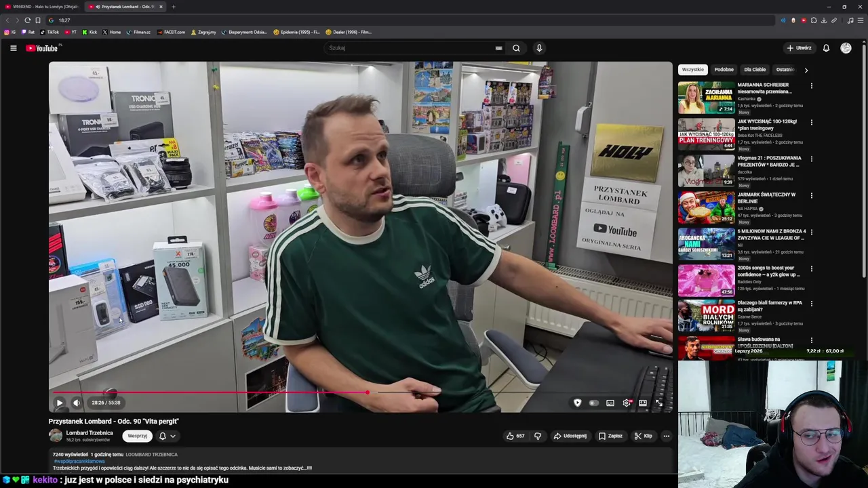Like the video with 657 likes
Image resolution: width=868 pixels, height=488 pixels.
pos(515,436)
